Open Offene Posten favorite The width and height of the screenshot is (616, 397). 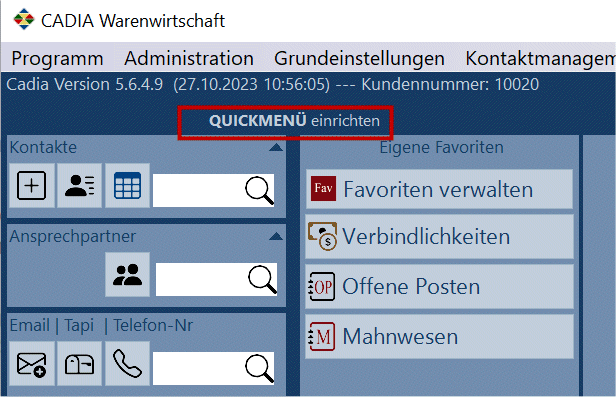tap(439, 286)
